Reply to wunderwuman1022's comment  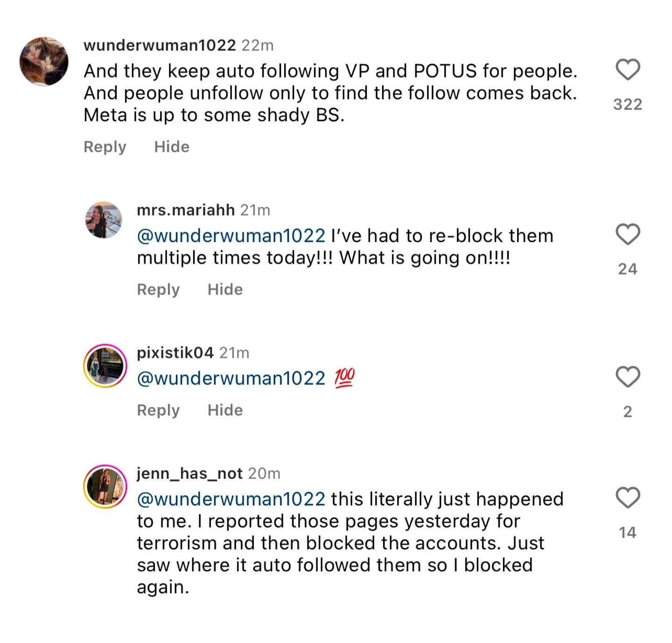pos(105,147)
